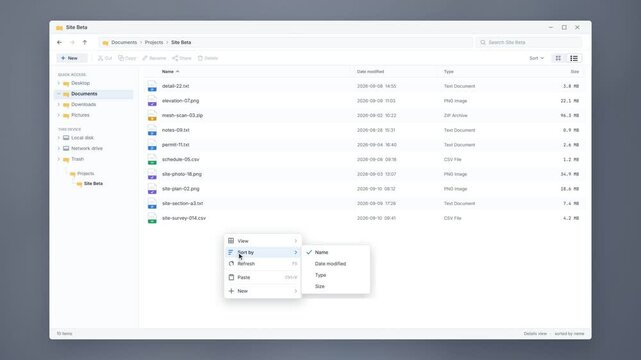Click Projects in the breadcrumb path
This screenshot has width=641, height=360.
pyautogui.click(x=154, y=42)
